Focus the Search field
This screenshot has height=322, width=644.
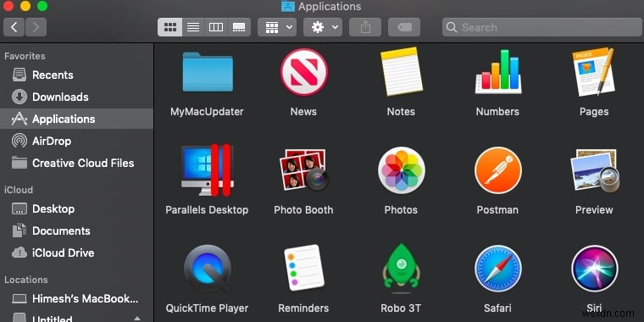[x=541, y=27]
